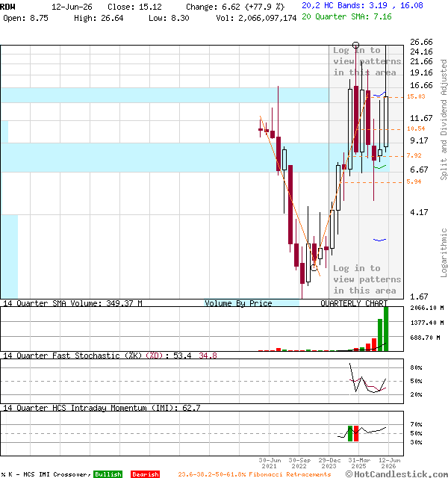Click the latest quarter's white candlestick
The width and height of the screenshot is (448, 478).
point(386,122)
